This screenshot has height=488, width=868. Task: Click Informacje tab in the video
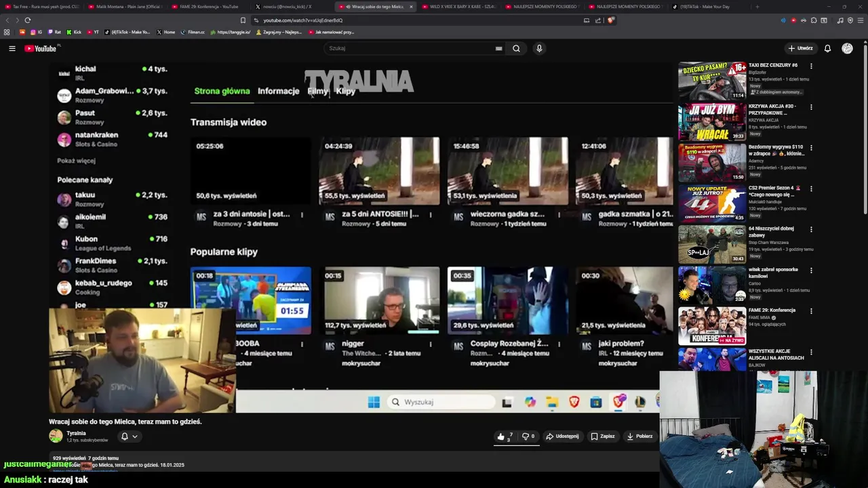point(278,91)
